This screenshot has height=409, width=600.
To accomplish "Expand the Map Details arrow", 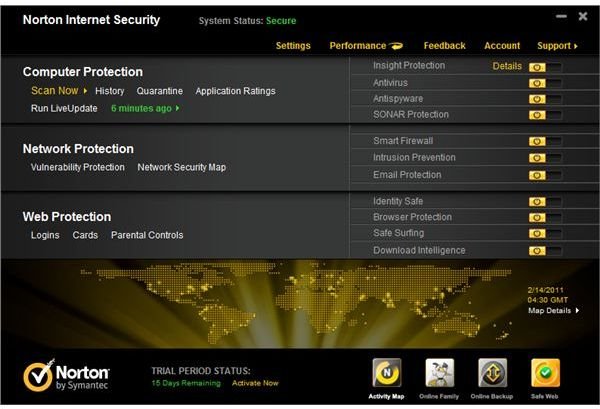I will tap(577, 310).
